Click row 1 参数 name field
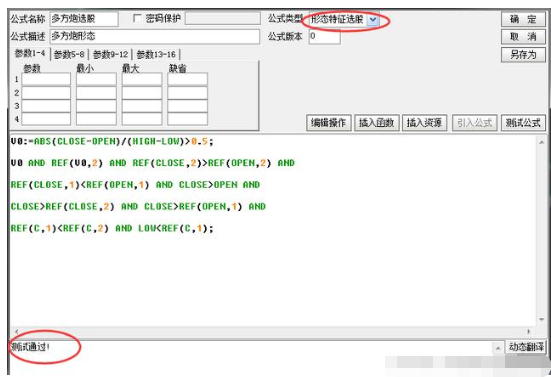The height and width of the screenshot is (377, 551). coord(46,79)
